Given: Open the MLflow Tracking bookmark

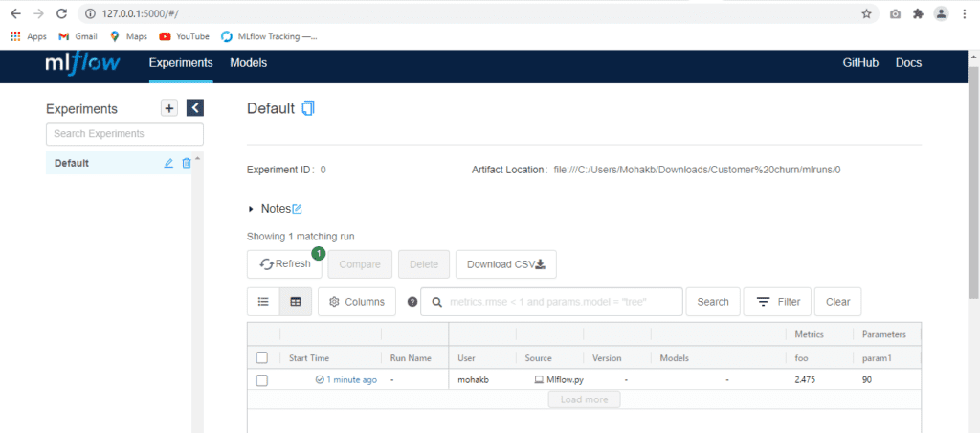Looking at the screenshot, I should 270,36.
